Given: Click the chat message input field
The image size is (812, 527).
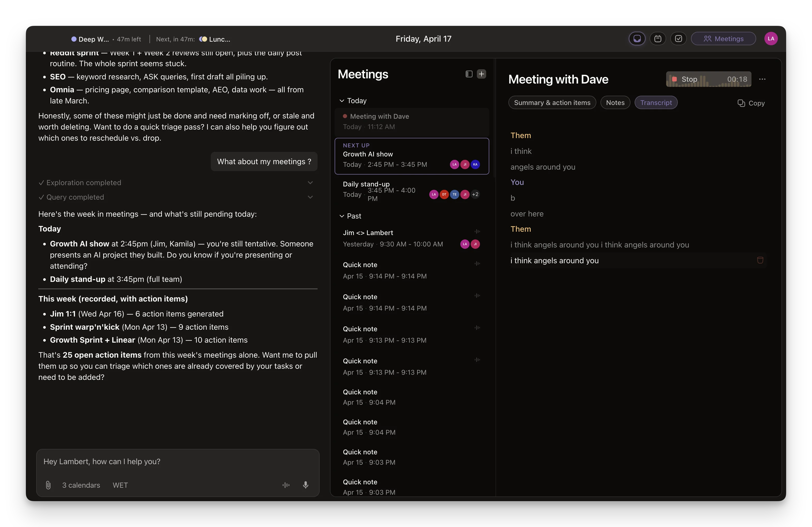Looking at the screenshot, I should (x=177, y=462).
